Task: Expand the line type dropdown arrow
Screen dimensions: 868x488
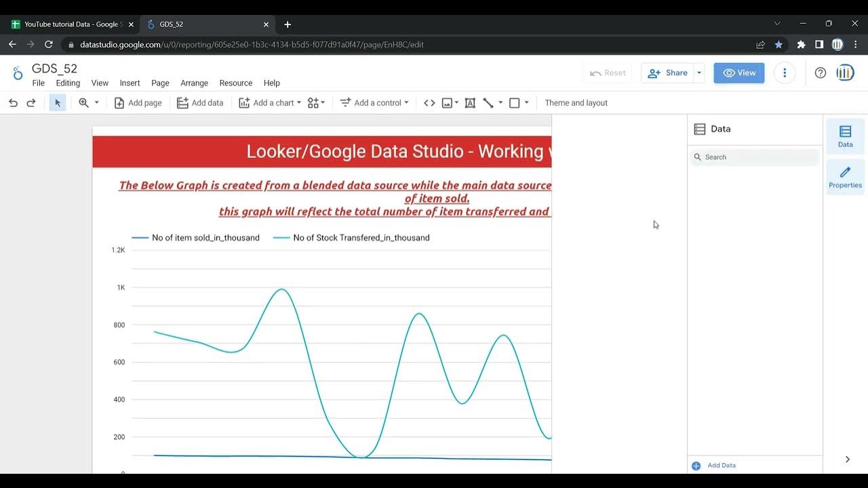Action: click(500, 103)
